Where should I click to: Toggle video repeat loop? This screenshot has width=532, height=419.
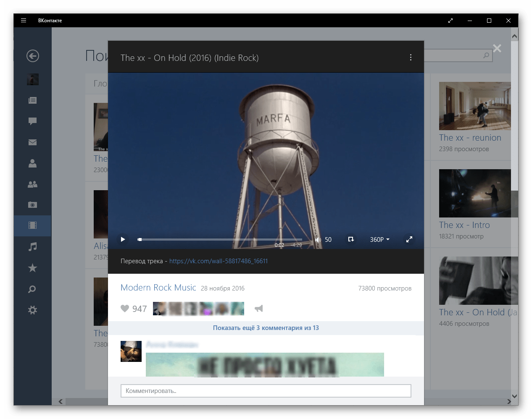click(351, 239)
